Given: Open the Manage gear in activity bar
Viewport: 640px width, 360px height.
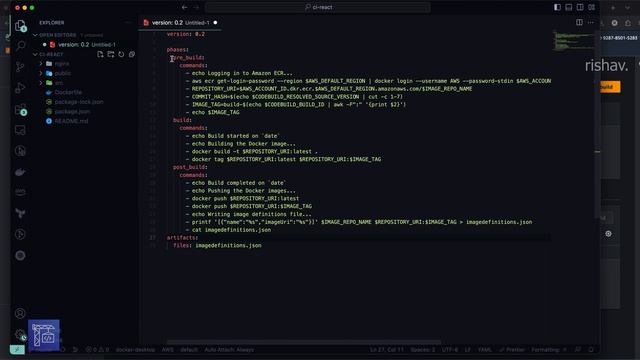Looking at the screenshot, I should (x=20, y=335).
